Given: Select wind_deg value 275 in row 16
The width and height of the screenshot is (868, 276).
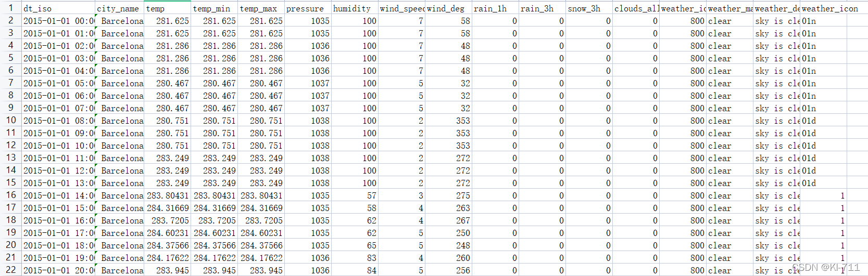Looking at the screenshot, I should 448,195.
